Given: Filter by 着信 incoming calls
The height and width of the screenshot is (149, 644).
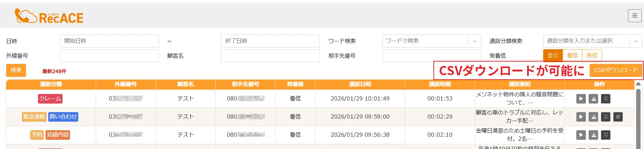Looking at the screenshot, I should tap(572, 55).
